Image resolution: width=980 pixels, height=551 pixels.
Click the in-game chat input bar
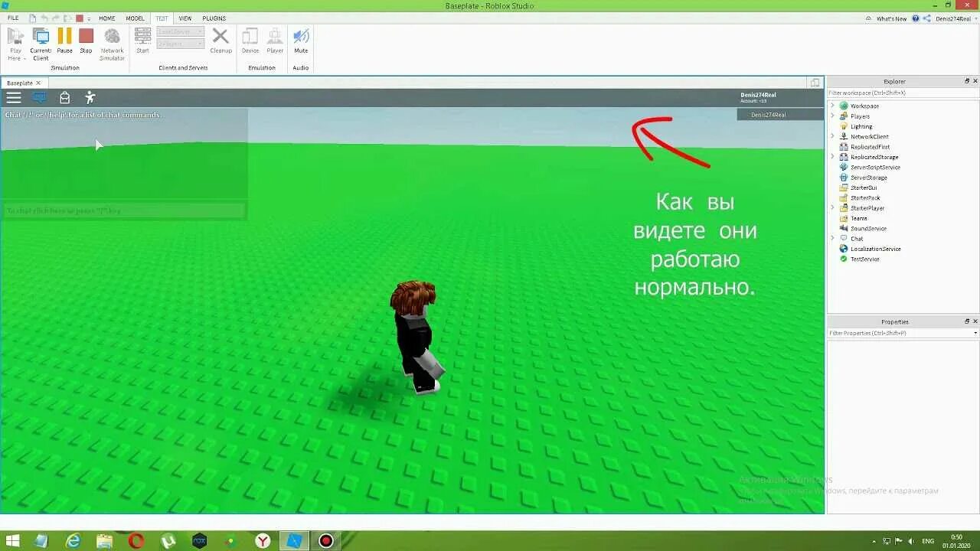124,210
